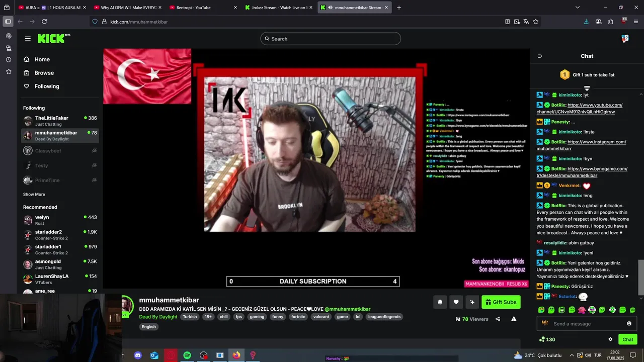644x362 pixels.
Task: Mute audio on the mmuhammetkibar tab
Action: 330,8
